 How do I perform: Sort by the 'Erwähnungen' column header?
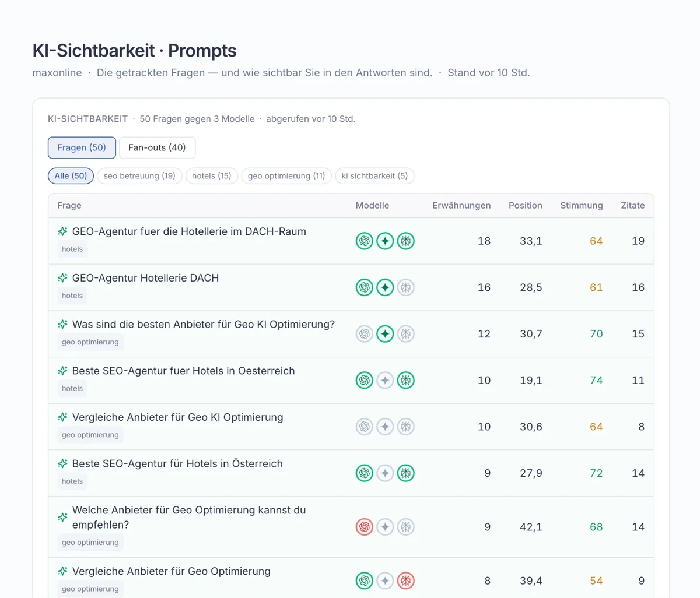[461, 205]
